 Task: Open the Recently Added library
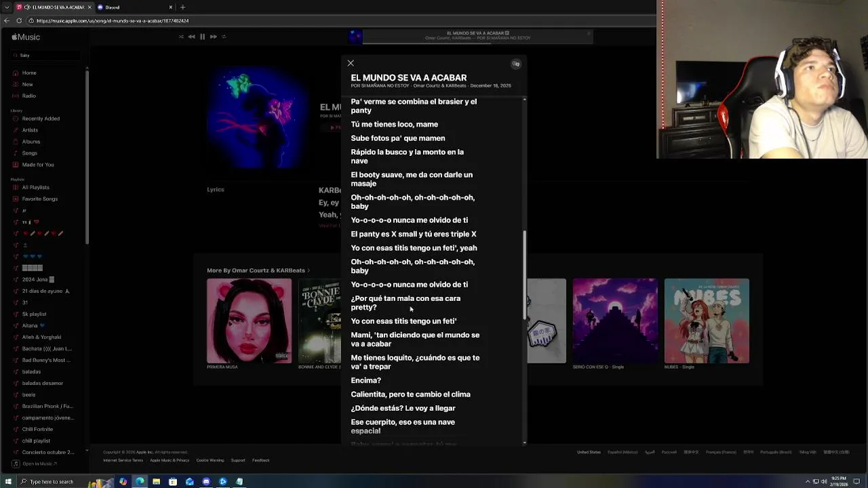41,119
